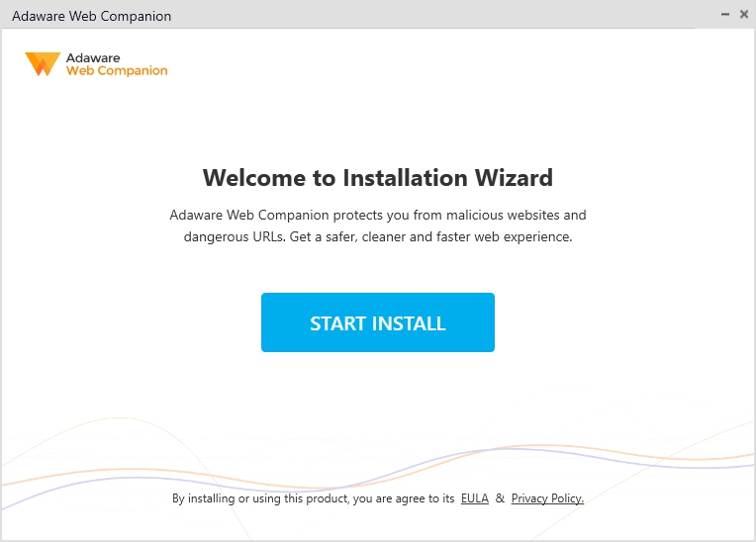Close the Adaware installer window
The image size is (756, 542).
click(744, 15)
